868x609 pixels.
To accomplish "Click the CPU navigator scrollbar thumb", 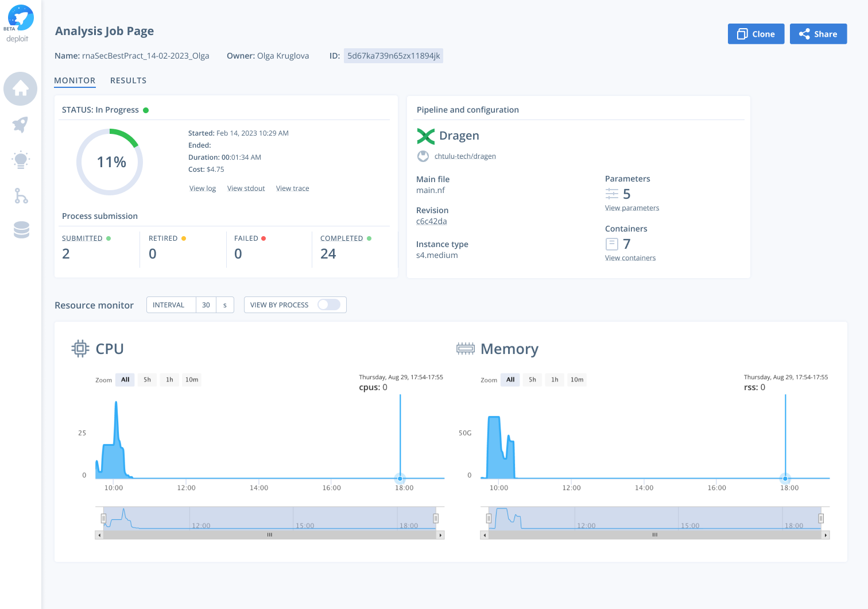I will (x=270, y=535).
